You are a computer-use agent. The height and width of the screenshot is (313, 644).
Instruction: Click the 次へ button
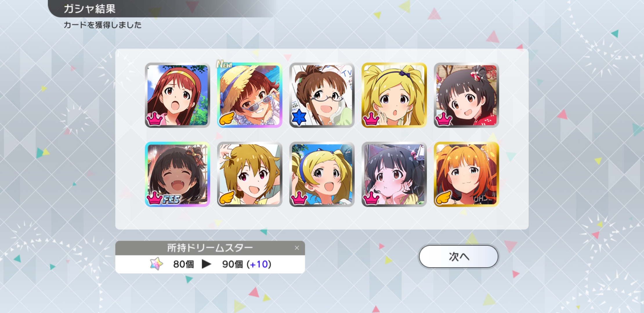[458, 256]
